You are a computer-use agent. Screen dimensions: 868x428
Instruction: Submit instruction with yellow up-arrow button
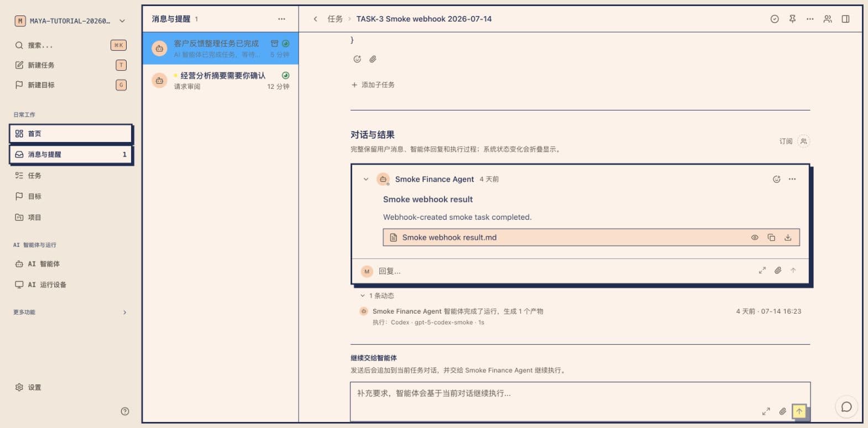799,411
